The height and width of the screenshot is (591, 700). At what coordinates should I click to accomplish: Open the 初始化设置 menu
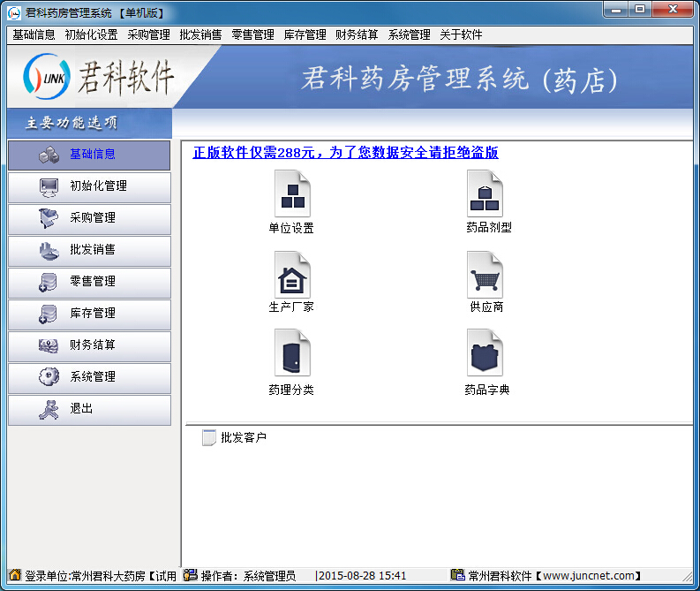click(91, 34)
